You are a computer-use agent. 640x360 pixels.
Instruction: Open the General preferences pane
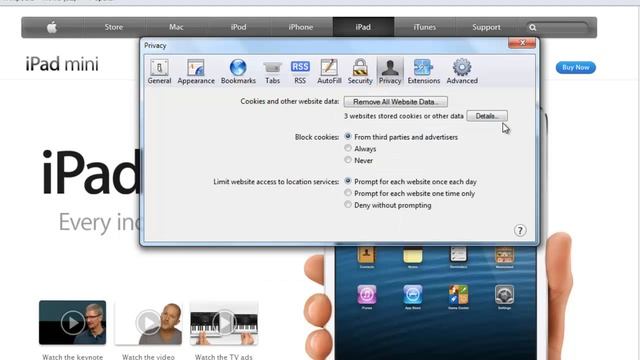pyautogui.click(x=159, y=71)
